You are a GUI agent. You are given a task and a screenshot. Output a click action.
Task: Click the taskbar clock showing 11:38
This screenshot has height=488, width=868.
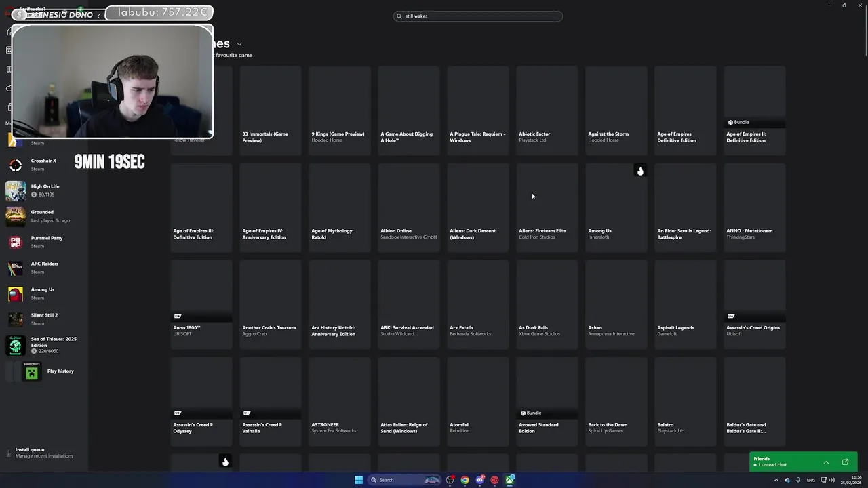(852, 480)
